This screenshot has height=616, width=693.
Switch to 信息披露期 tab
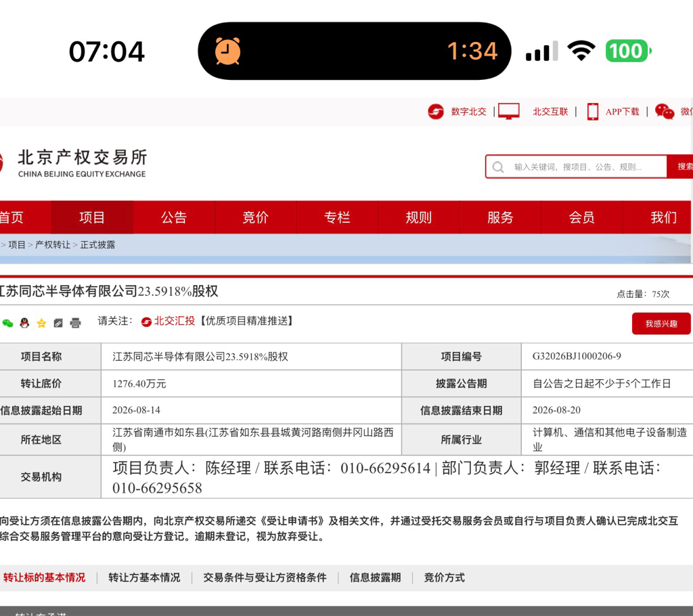375,578
